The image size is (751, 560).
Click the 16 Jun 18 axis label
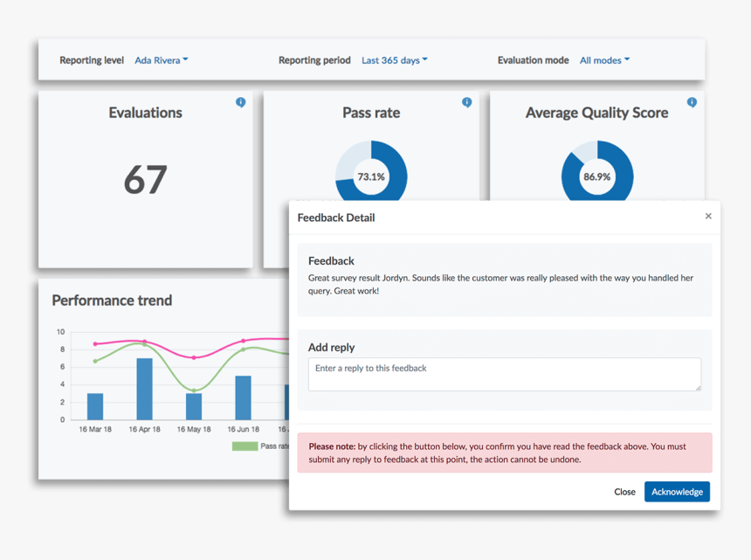pyautogui.click(x=244, y=429)
